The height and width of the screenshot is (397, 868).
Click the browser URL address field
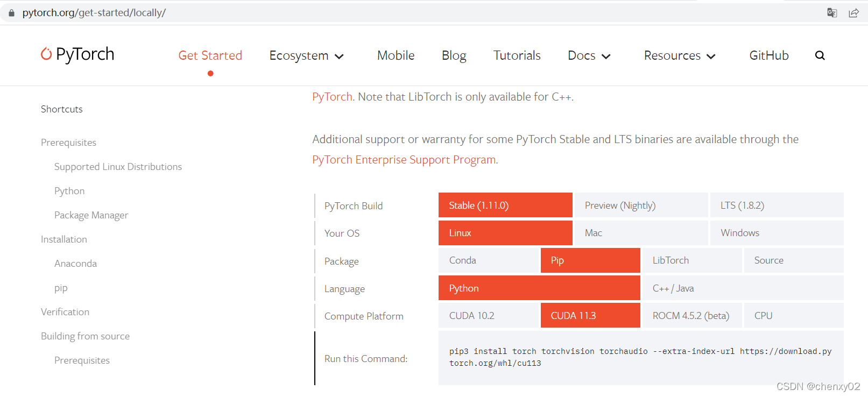[94, 12]
